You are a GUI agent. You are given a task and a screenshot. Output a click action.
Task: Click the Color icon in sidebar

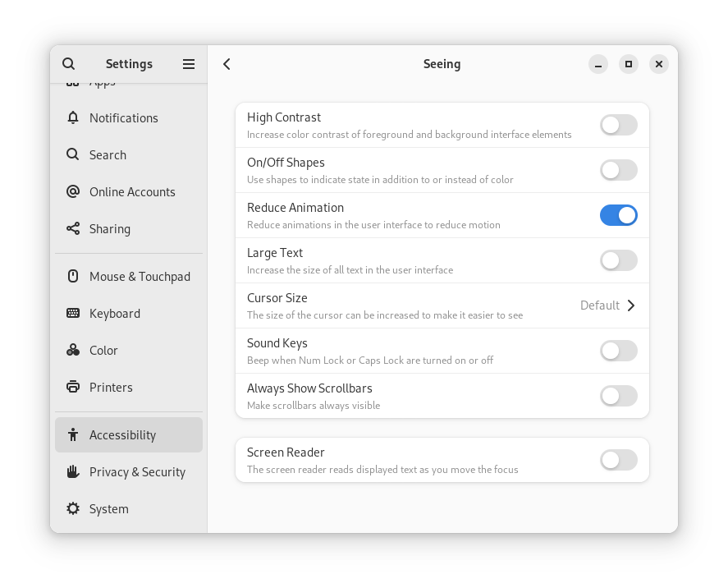pos(73,350)
